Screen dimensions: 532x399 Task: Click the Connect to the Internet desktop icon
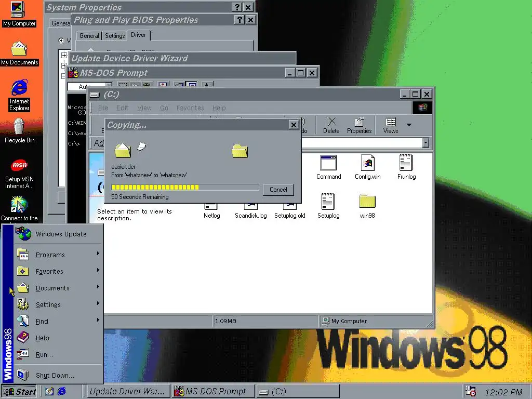[x=19, y=209]
